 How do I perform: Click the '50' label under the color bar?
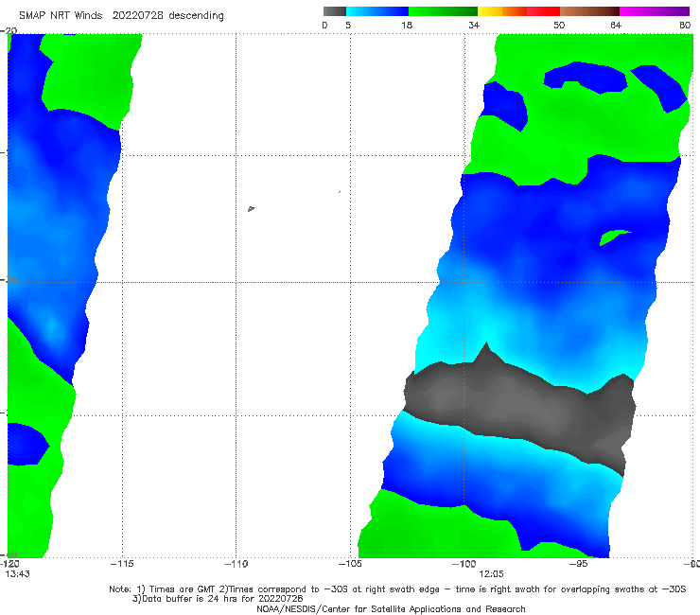559,25
